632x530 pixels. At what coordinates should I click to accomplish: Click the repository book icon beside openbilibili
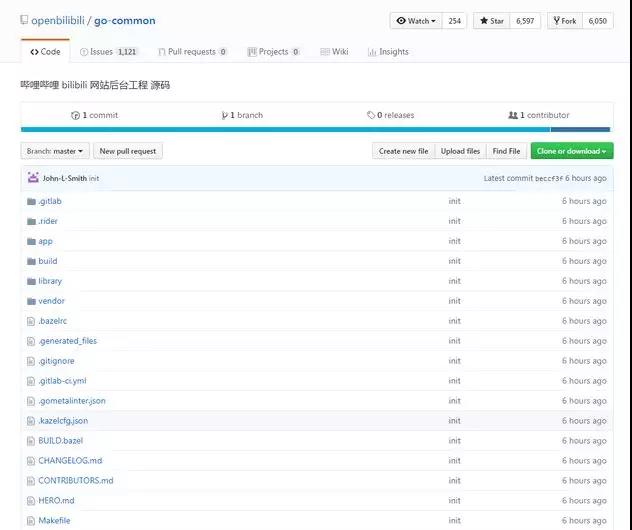(24, 20)
